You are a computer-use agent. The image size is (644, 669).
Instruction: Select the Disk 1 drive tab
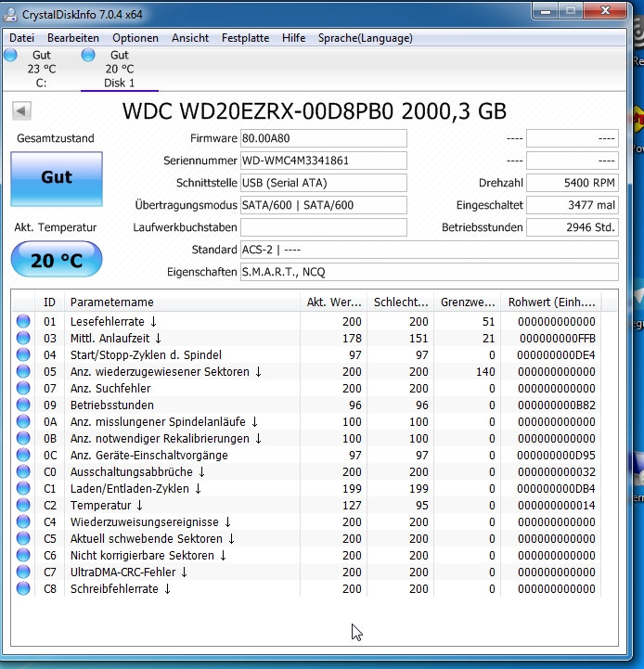pyautogui.click(x=120, y=69)
